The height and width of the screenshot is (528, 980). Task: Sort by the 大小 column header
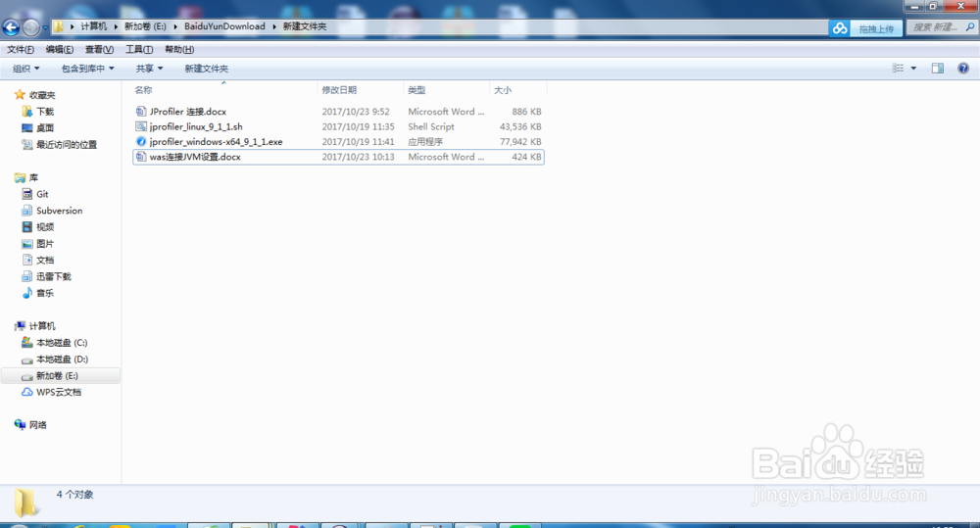click(503, 90)
